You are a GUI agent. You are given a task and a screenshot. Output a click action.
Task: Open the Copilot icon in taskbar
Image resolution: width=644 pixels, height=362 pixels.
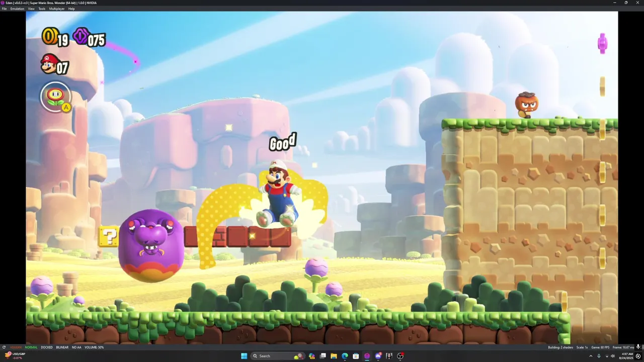coord(312,356)
